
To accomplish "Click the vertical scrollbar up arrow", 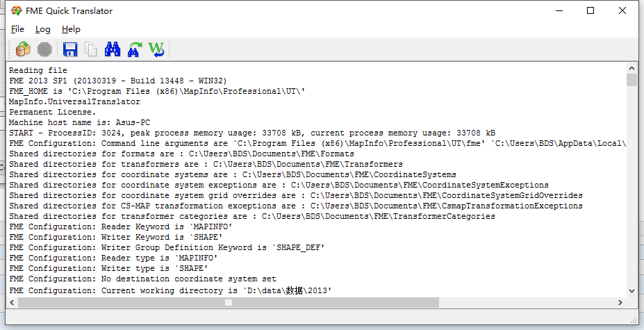I will (x=631, y=68).
